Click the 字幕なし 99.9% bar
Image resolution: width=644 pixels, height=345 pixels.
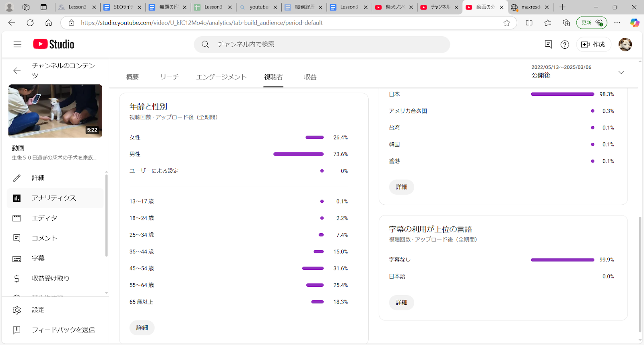(x=562, y=260)
